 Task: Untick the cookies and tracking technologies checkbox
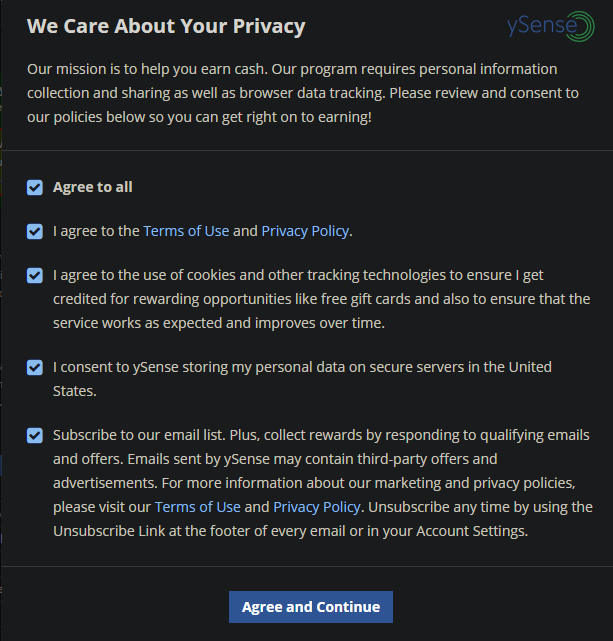[x=35, y=275]
